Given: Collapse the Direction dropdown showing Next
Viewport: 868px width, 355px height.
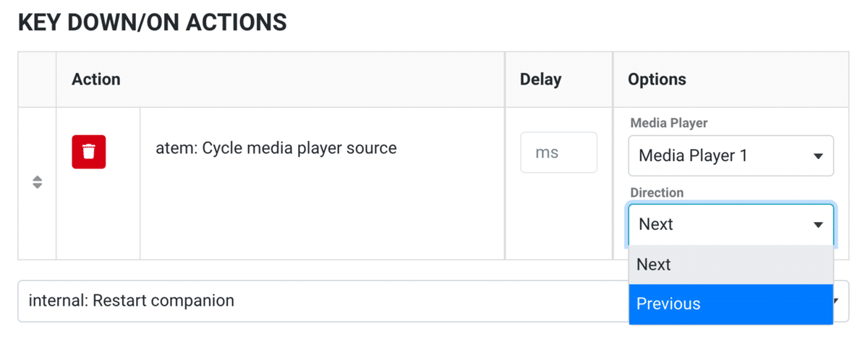Looking at the screenshot, I should [731, 224].
